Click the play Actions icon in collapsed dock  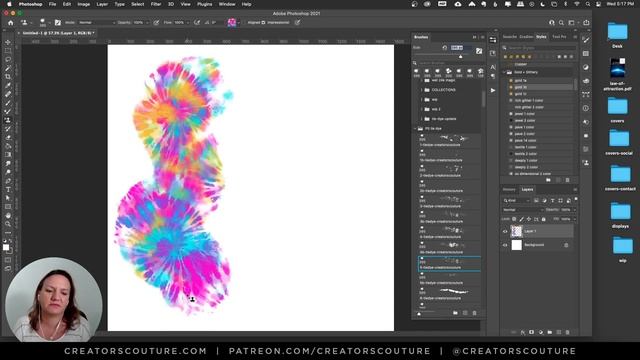point(493,90)
